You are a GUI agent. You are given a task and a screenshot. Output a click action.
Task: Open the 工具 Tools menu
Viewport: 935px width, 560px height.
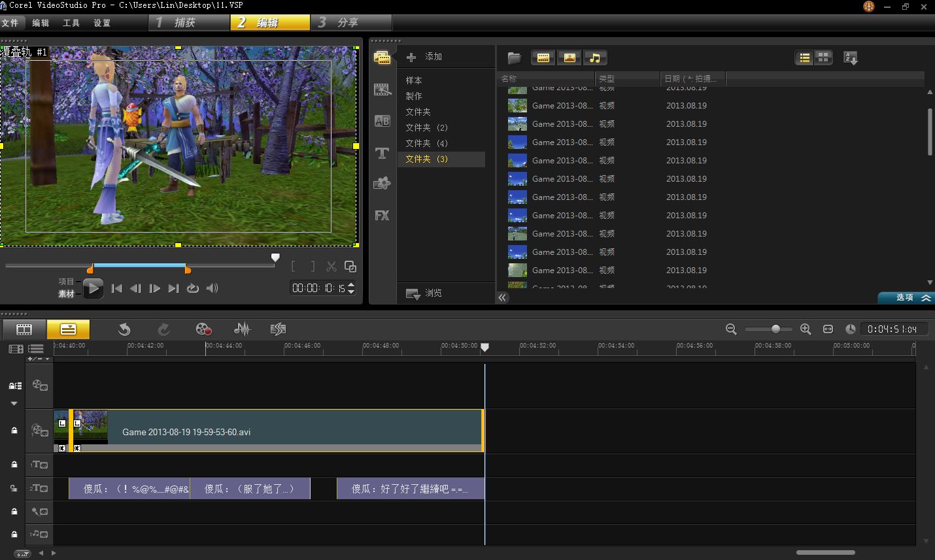click(71, 23)
